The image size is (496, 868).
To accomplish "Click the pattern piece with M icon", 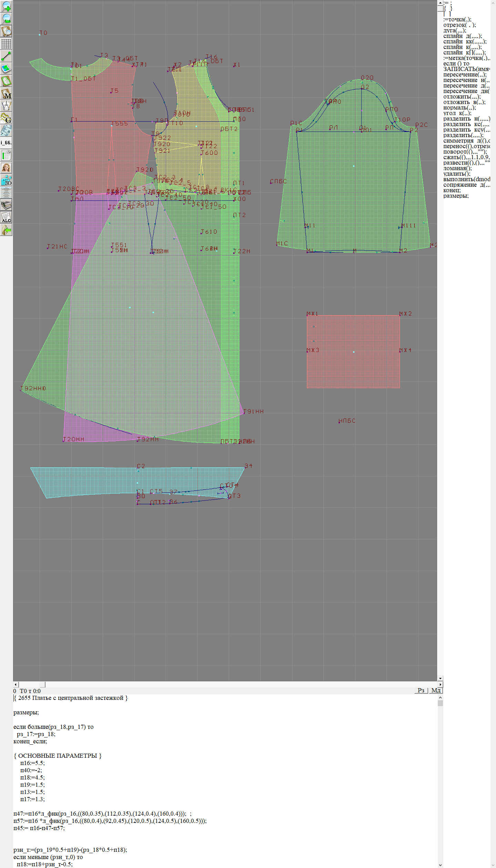I will tap(6, 93).
